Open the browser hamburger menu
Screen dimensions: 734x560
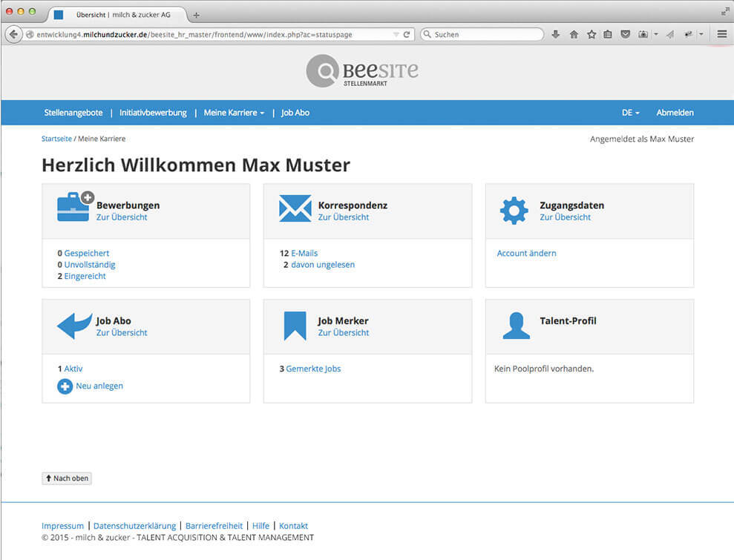[x=721, y=34]
